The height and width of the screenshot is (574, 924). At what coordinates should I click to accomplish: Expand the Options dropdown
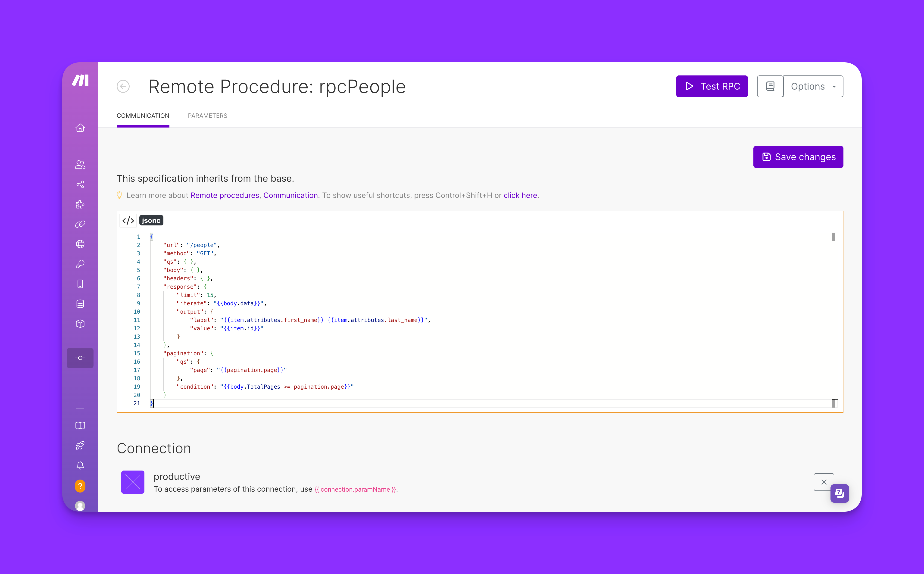(x=813, y=87)
